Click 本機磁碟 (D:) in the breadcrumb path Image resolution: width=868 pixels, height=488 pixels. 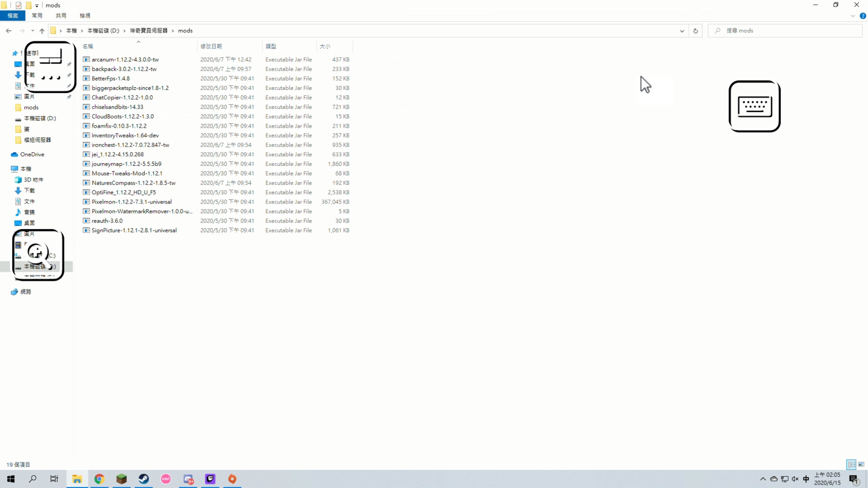coord(103,31)
